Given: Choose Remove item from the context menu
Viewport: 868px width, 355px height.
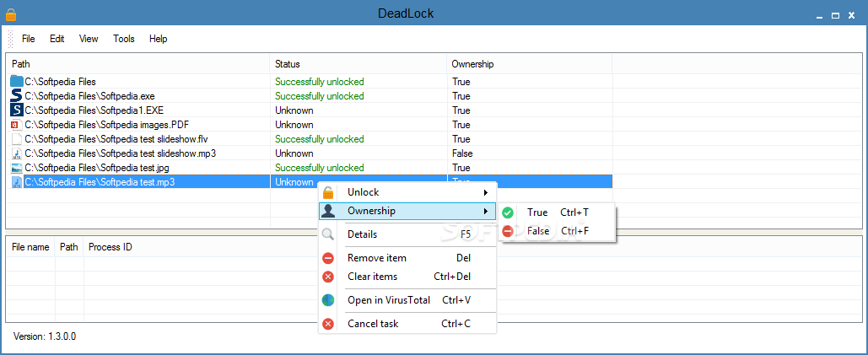Looking at the screenshot, I should click(407, 258).
